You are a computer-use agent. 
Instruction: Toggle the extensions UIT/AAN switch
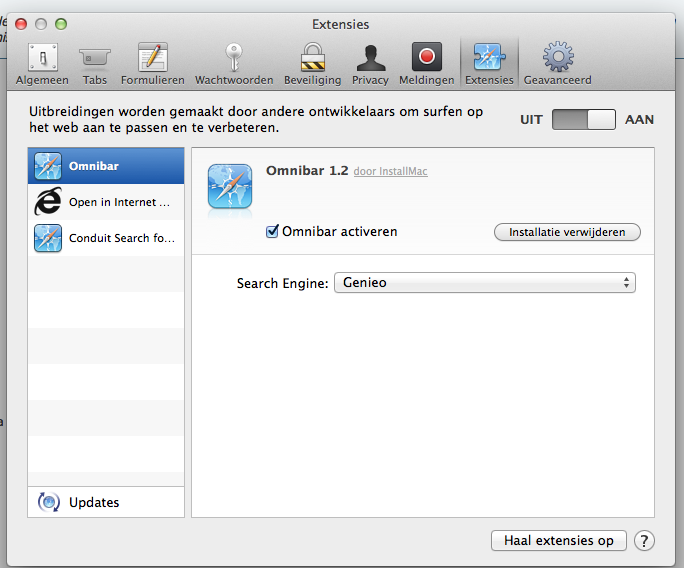coord(584,120)
